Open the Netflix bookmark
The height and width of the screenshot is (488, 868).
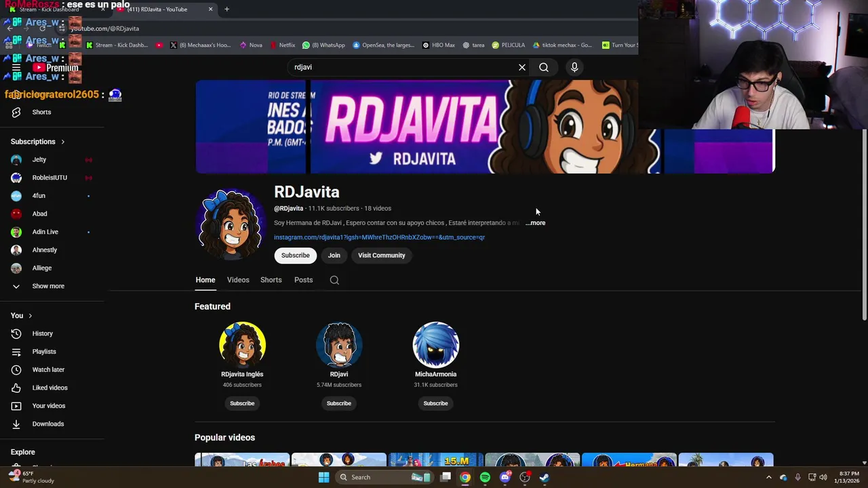[283, 45]
